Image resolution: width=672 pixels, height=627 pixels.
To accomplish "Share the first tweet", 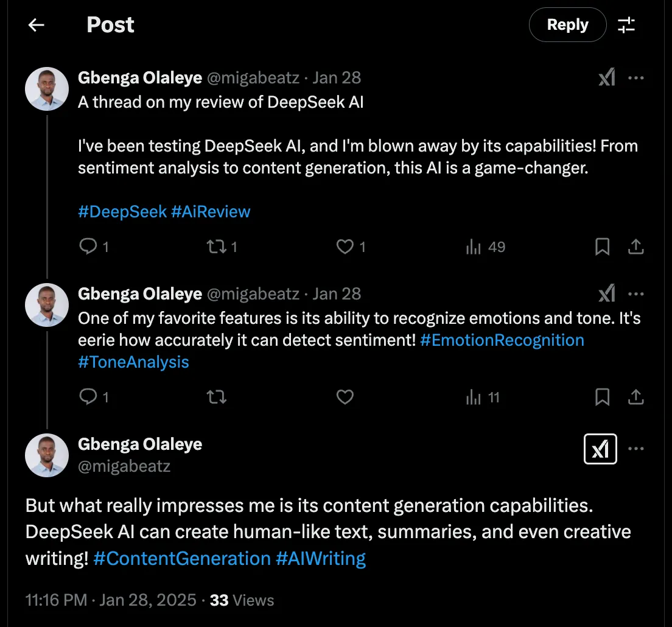I will tap(636, 247).
